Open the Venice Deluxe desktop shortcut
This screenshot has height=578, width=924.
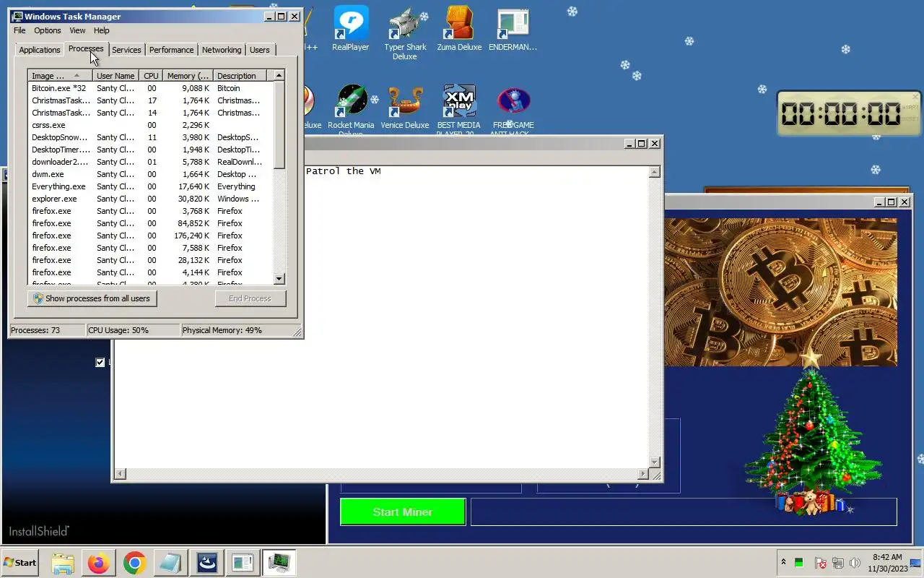[x=405, y=108]
